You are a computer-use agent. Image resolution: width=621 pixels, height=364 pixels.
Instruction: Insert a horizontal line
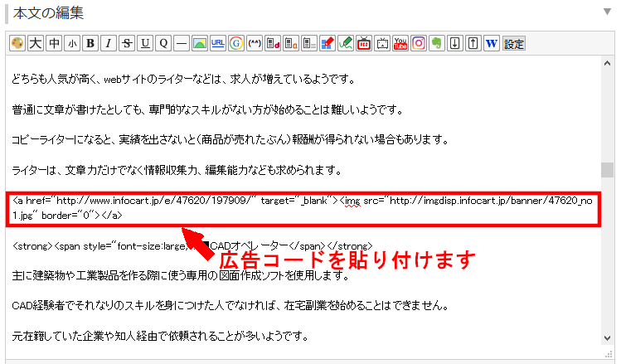[x=182, y=43]
